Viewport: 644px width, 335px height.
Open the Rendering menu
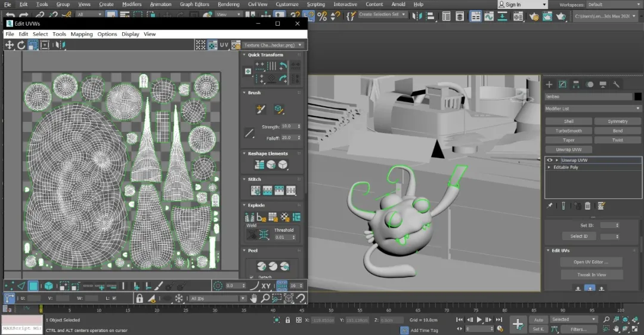[228, 4]
